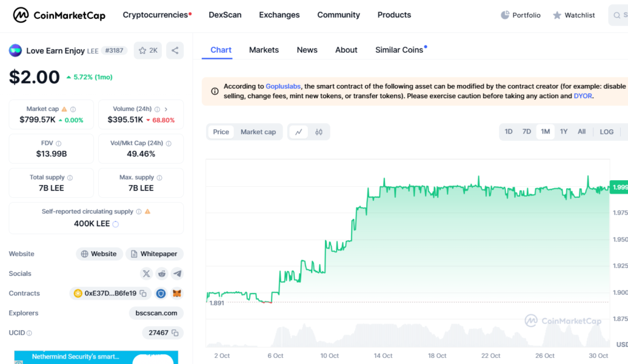Image resolution: width=628 pixels, height=364 pixels.
Task: Open the Telegram social link
Action: click(x=177, y=273)
